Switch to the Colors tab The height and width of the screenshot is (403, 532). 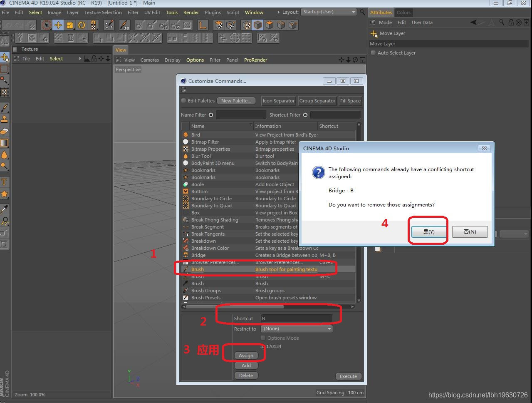[403, 12]
